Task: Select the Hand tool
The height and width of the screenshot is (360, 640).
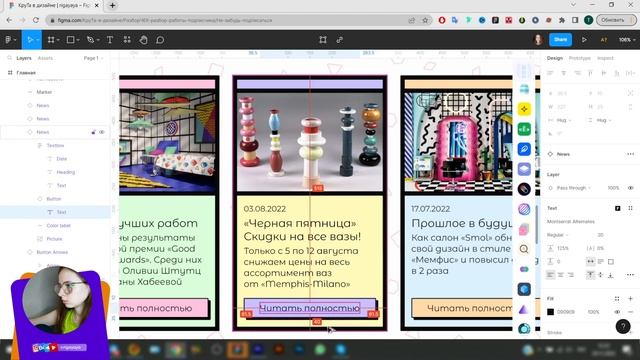Action: [x=144, y=40]
